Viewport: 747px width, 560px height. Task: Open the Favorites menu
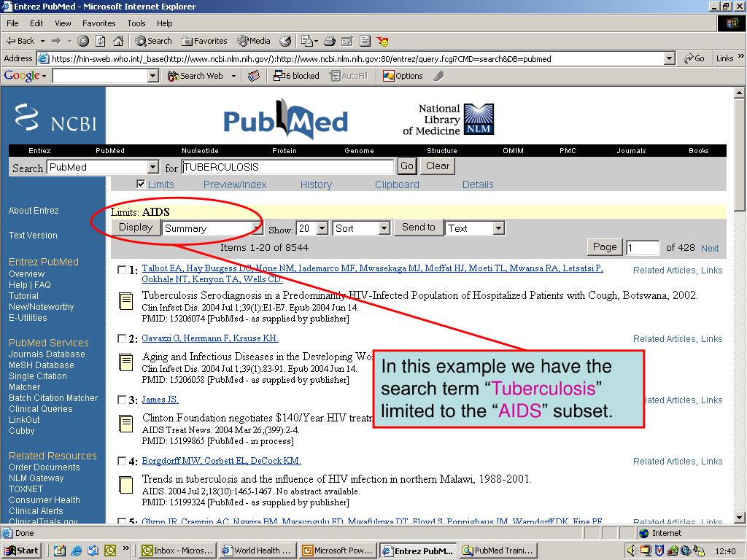pyautogui.click(x=98, y=23)
